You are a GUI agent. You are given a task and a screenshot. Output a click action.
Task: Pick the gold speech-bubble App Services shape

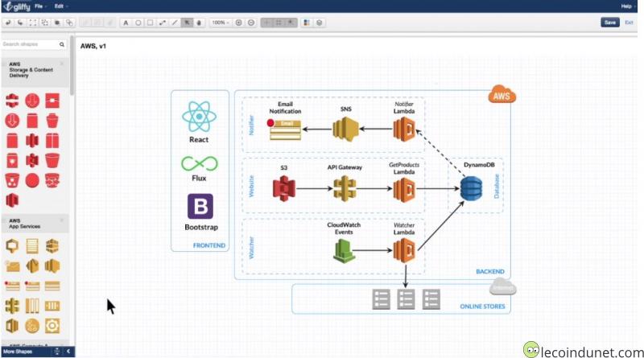[12, 246]
